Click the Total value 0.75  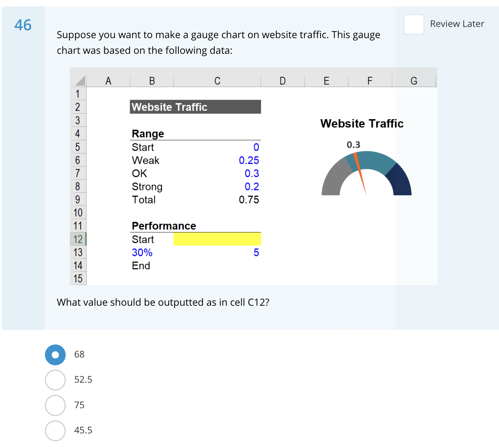(249, 200)
